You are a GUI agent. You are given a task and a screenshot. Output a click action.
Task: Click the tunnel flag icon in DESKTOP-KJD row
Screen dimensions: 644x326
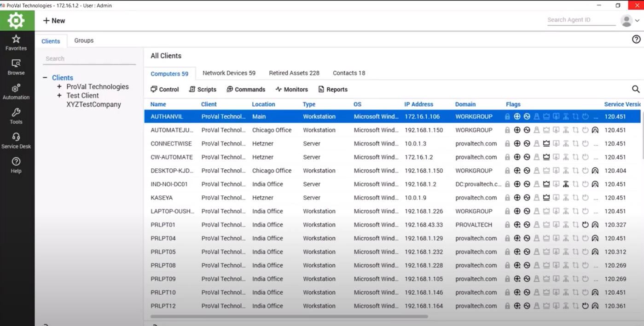[x=595, y=171]
